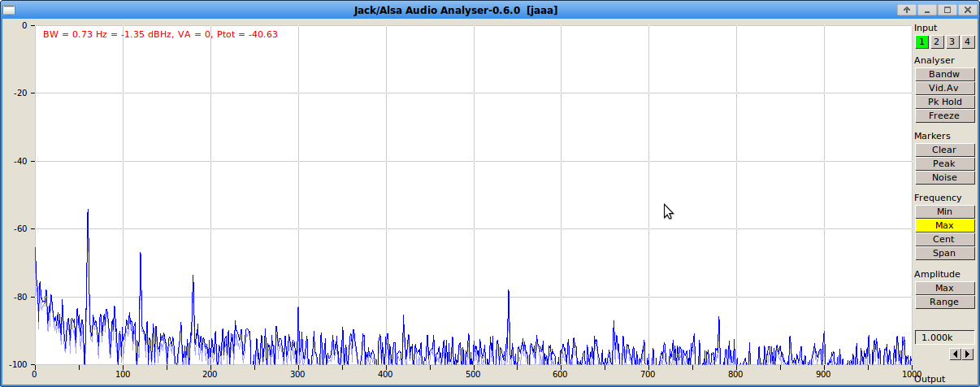Screen dimensions: 980x387
Task: Set a Noise marker
Action: tap(944, 177)
